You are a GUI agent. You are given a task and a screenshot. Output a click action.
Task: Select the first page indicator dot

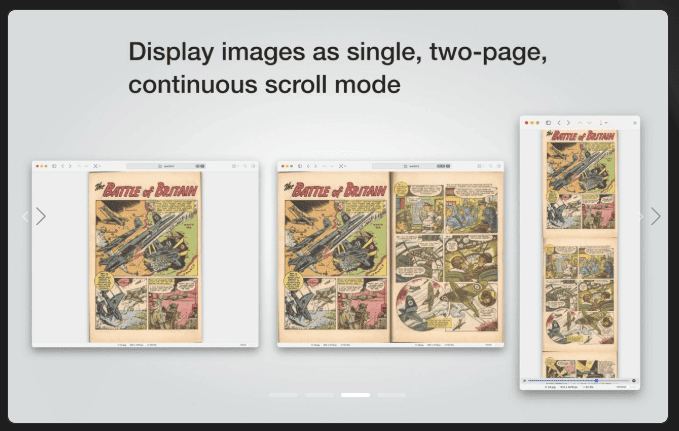pyautogui.click(x=283, y=395)
